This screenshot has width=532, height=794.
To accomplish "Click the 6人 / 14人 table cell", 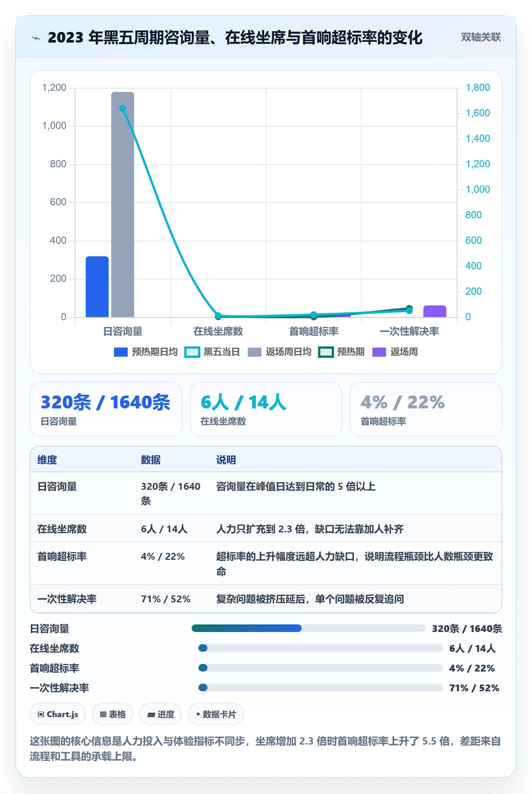I will coord(164,529).
